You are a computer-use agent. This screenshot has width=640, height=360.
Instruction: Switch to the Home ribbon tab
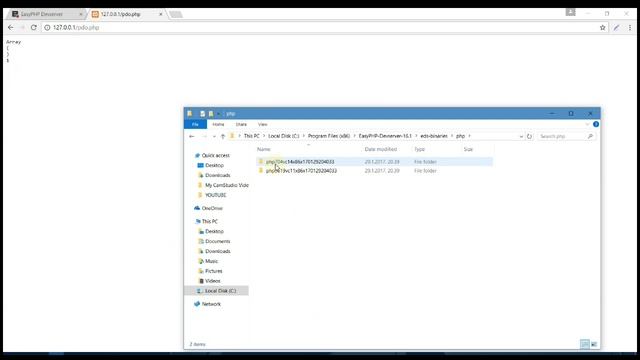coord(218,124)
